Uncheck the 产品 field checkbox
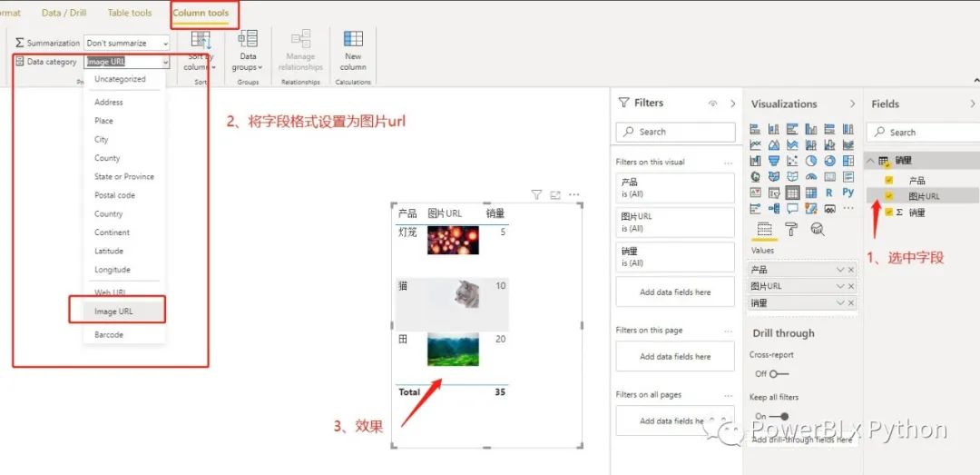Screen dimensions: 980x475 [889, 180]
